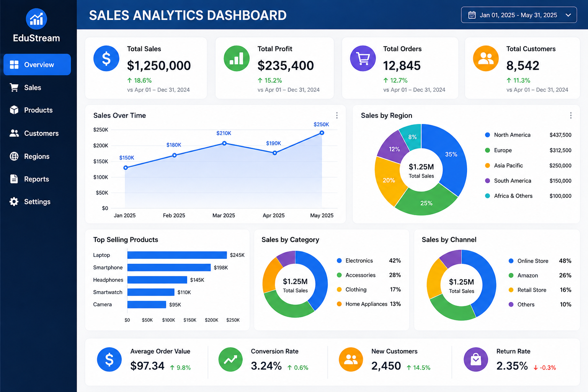The width and height of the screenshot is (588, 392).
Task: Click the Smartwatch sales bar
Action: tap(151, 292)
